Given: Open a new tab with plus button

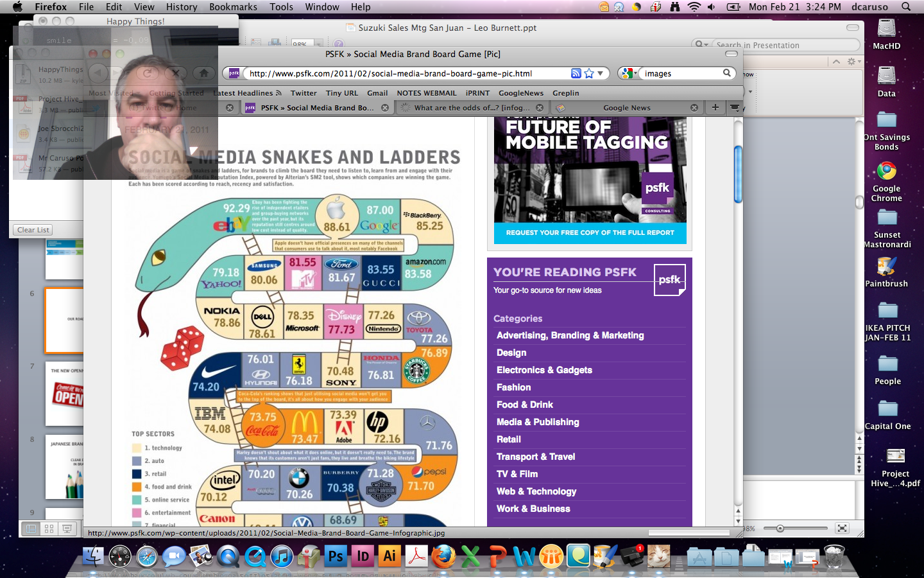Looking at the screenshot, I should [x=715, y=107].
